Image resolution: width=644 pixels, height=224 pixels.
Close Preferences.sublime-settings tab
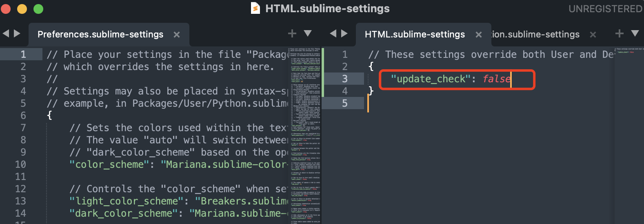(177, 35)
